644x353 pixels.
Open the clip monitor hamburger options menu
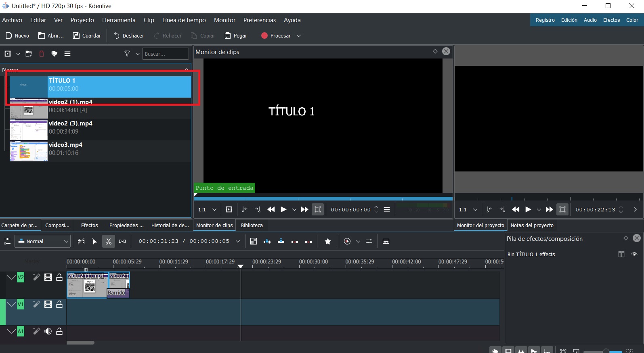(x=387, y=209)
